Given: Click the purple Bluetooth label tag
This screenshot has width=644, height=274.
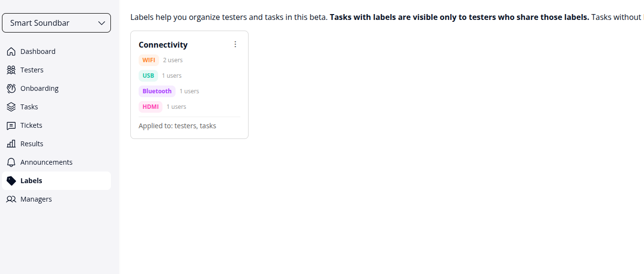Looking at the screenshot, I should [x=157, y=91].
